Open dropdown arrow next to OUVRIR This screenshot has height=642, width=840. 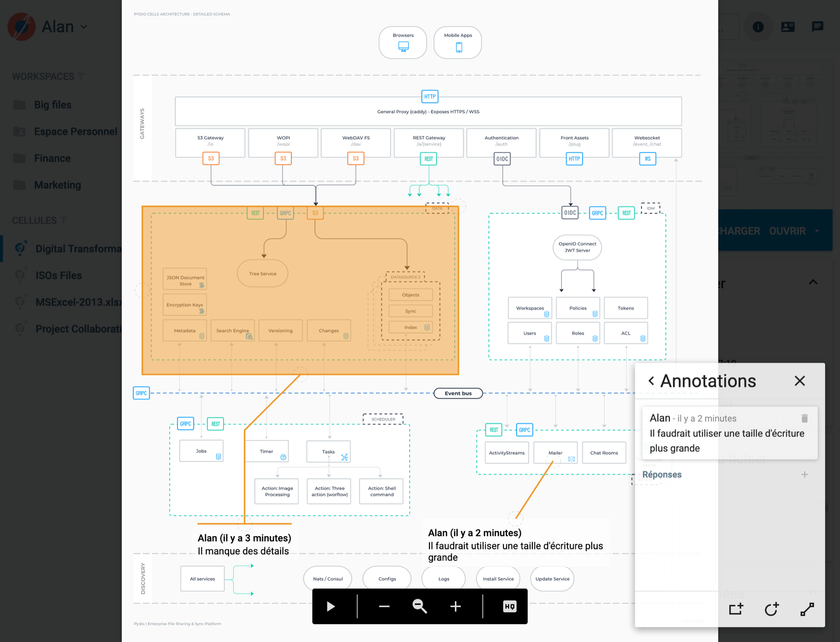pyautogui.click(x=817, y=231)
